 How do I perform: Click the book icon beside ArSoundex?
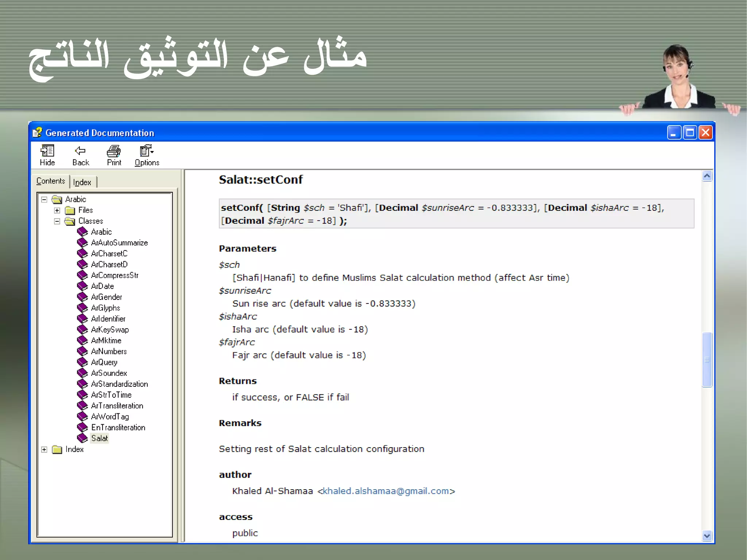(82, 373)
